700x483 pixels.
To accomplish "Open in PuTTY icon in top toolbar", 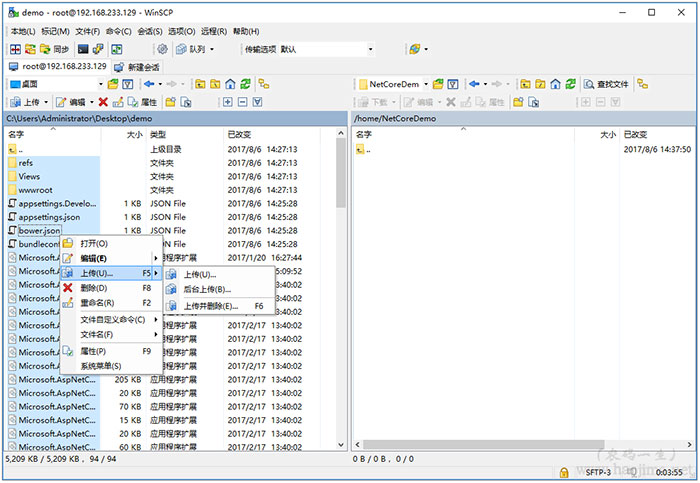I will (98, 49).
